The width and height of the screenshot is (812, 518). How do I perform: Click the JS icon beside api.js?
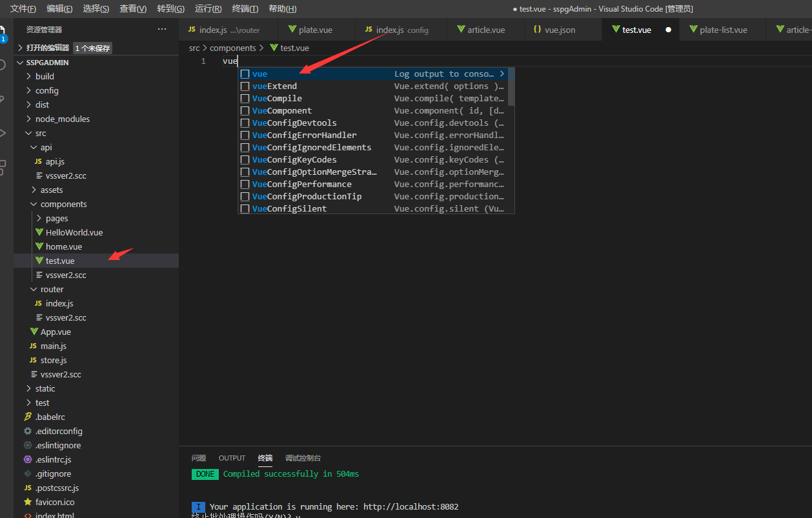(x=38, y=161)
